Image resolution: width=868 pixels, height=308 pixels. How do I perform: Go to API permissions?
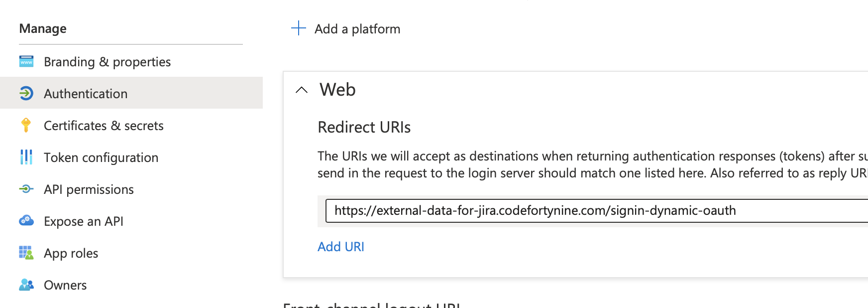click(89, 189)
